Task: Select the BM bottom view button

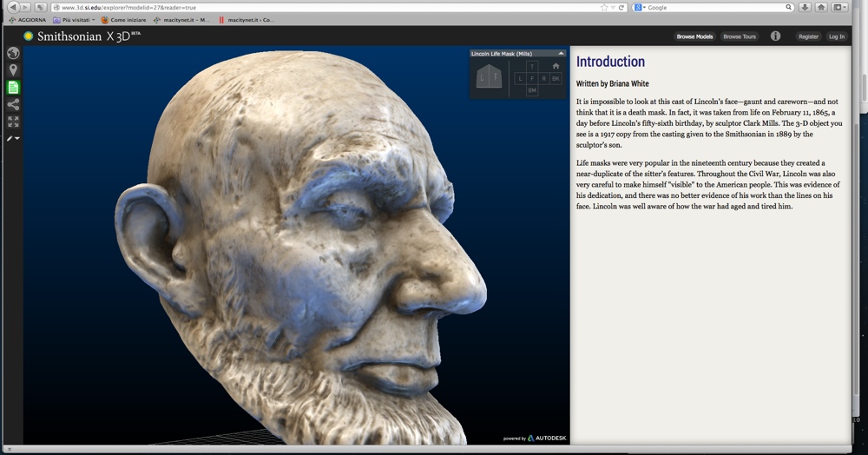Action: click(532, 90)
